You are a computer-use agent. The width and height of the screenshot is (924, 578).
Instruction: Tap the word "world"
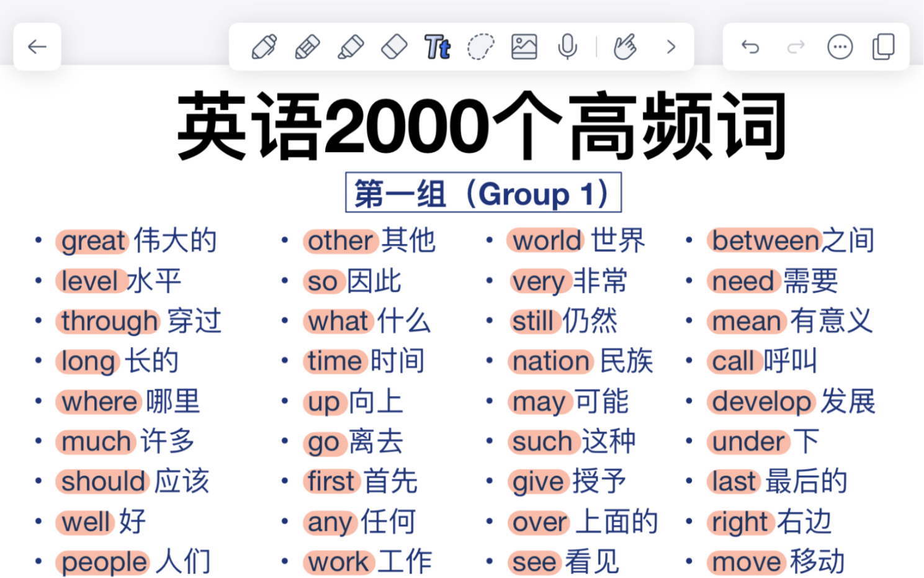click(547, 241)
